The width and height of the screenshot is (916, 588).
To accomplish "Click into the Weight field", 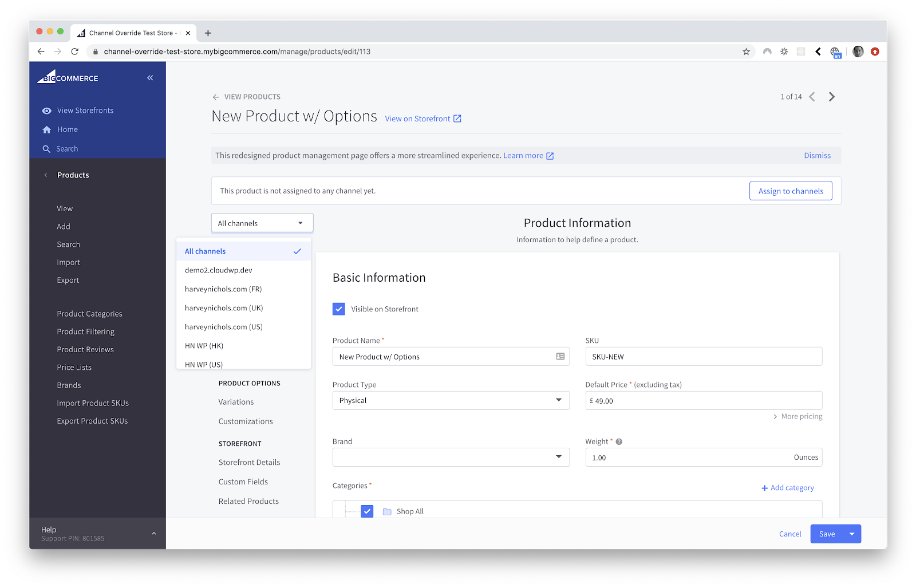I will [704, 457].
